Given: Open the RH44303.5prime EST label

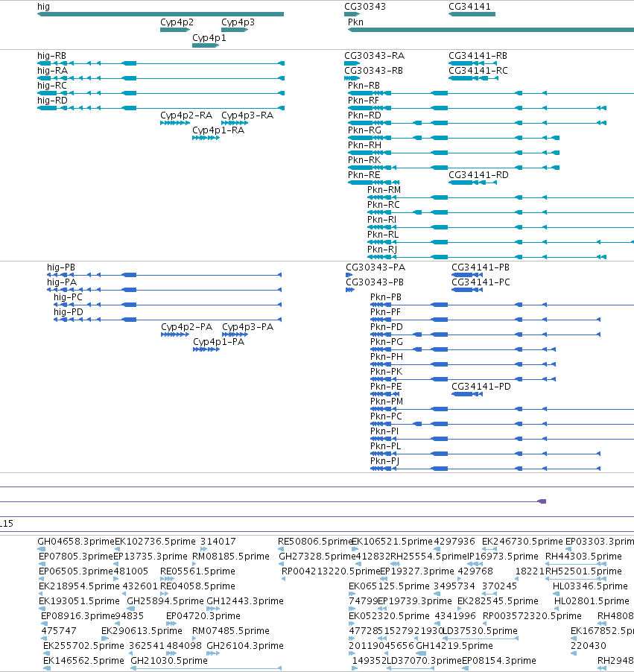Looking at the screenshot, I should (x=583, y=557).
